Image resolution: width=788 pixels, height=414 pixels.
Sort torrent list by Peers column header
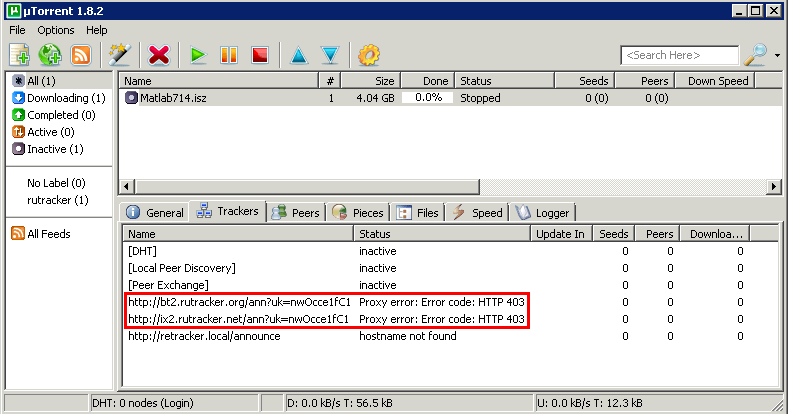point(645,81)
